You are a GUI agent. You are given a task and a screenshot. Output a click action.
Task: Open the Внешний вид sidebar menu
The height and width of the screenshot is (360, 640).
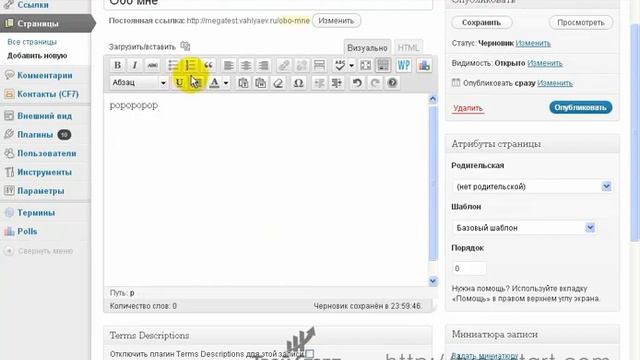(45, 116)
